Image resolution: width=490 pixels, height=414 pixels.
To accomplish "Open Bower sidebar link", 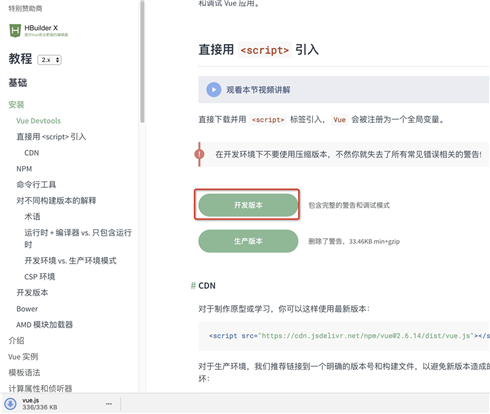I will point(27,309).
